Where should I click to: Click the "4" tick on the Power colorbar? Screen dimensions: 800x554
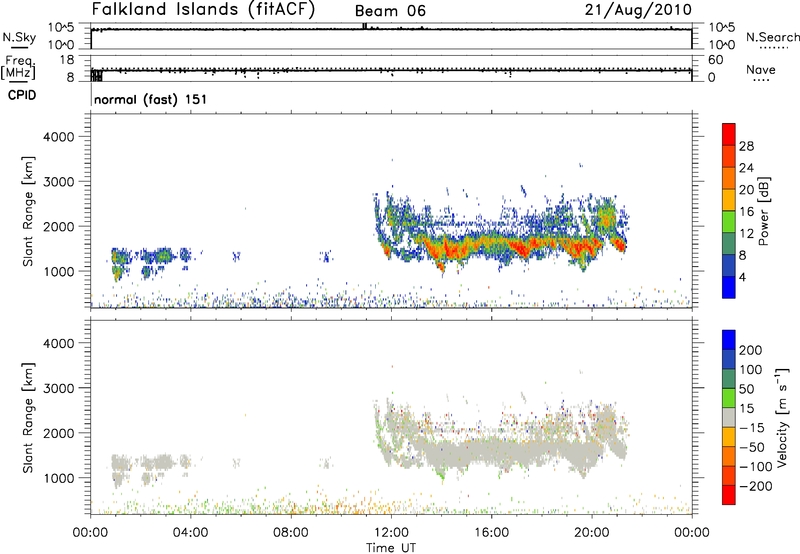point(742,277)
